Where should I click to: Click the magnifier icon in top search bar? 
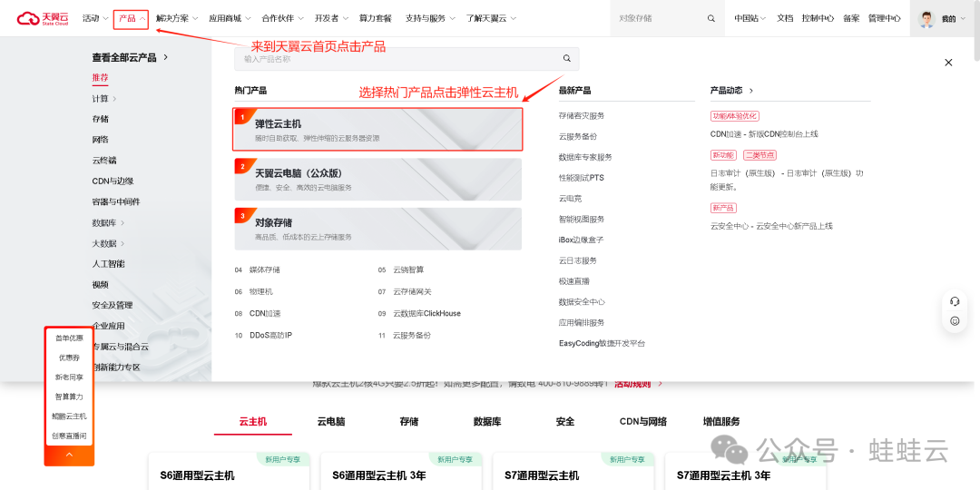point(711,19)
